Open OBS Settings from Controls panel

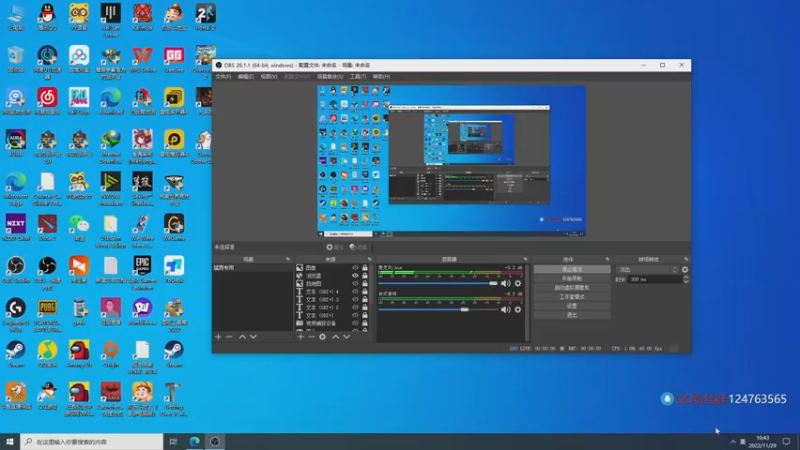coord(571,306)
